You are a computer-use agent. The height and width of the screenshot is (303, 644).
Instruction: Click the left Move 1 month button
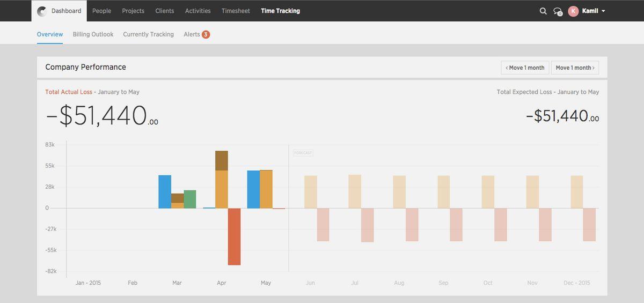(525, 68)
